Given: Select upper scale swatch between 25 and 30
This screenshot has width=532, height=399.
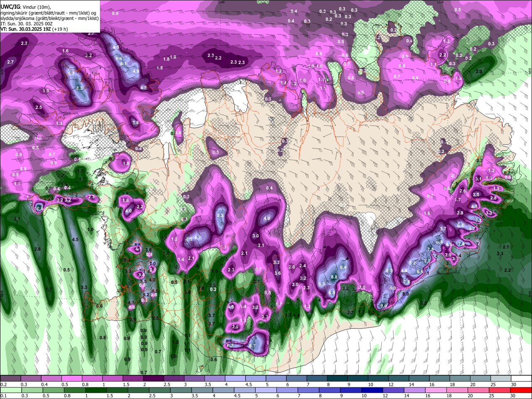Looking at the screenshot, I should coord(501,379).
